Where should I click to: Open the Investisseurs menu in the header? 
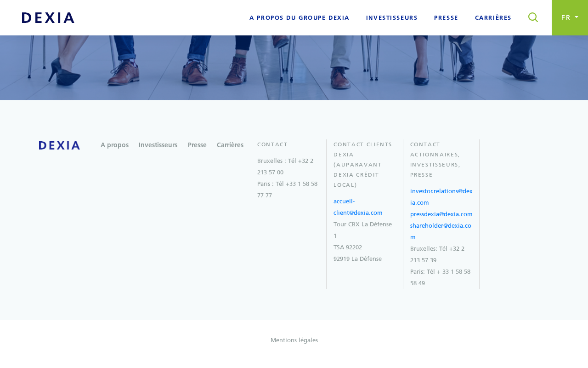(x=392, y=18)
